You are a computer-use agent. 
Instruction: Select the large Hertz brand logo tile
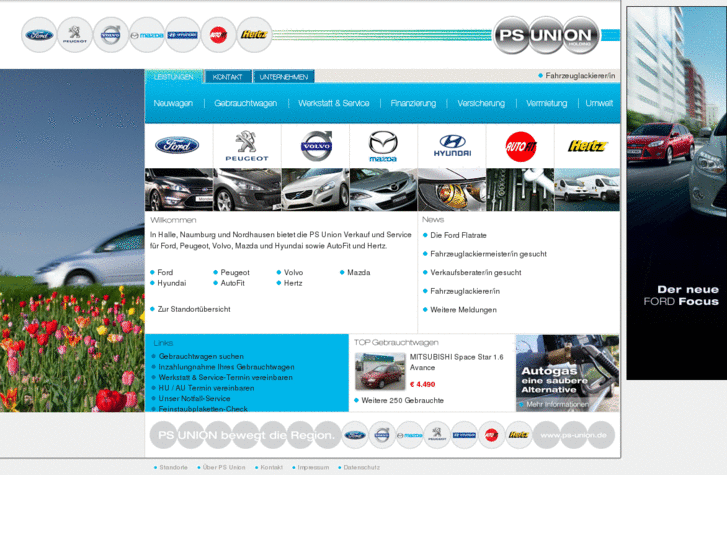(587, 146)
